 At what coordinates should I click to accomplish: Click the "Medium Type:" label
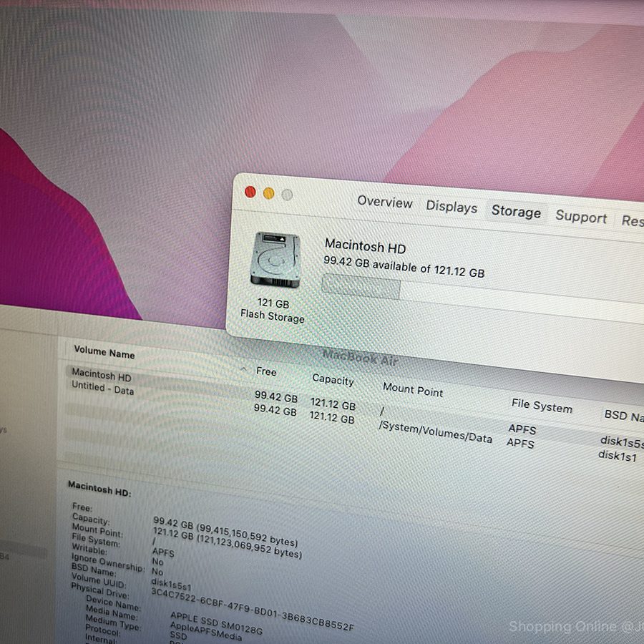point(113,623)
